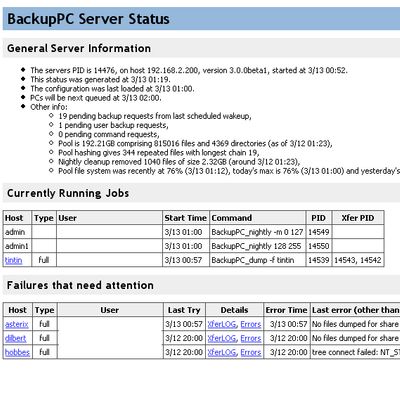Click 'full' type in tintin row
Viewport: 400px width, 400px height.
(x=44, y=260)
